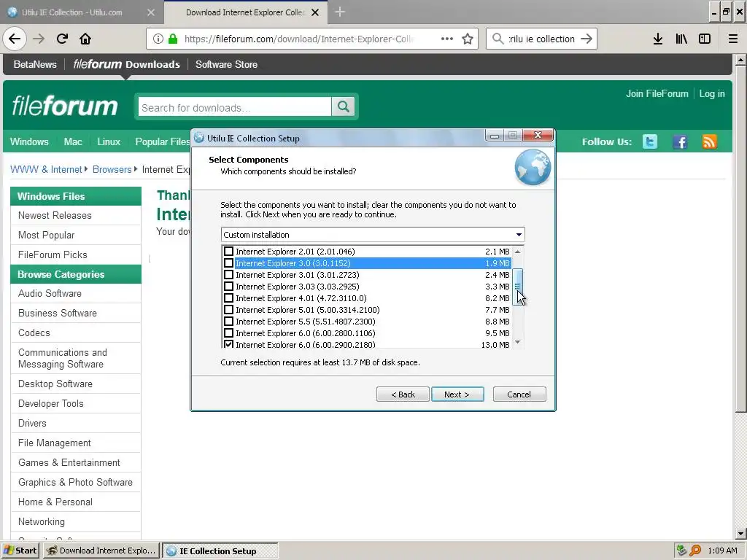Screen dimensions: 747x560
Task: Close the Utilu IE Collection tab
Action: coord(151,12)
